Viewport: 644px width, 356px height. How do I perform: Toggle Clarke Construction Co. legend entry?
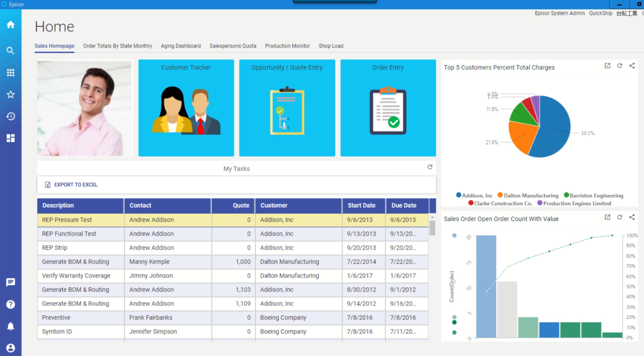coord(500,203)
